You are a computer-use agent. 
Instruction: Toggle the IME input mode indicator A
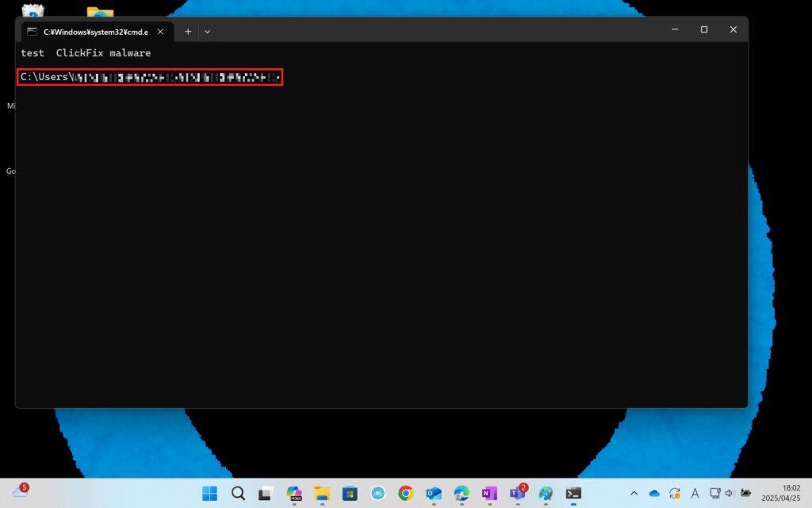point(695,493)
